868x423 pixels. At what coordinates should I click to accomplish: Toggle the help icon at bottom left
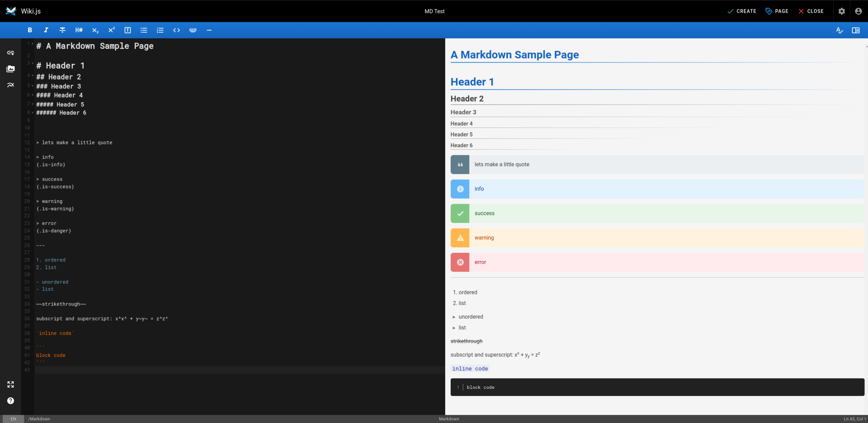10,400
